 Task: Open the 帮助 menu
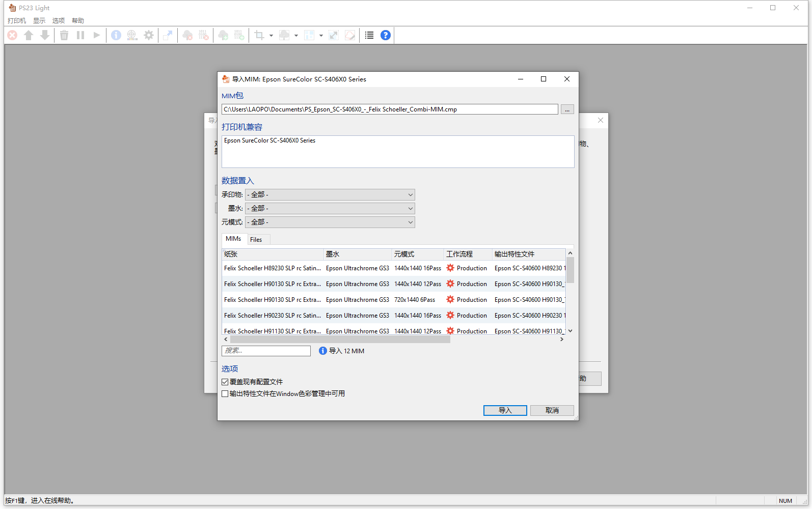pyautogui.click(x=78, y=21)
